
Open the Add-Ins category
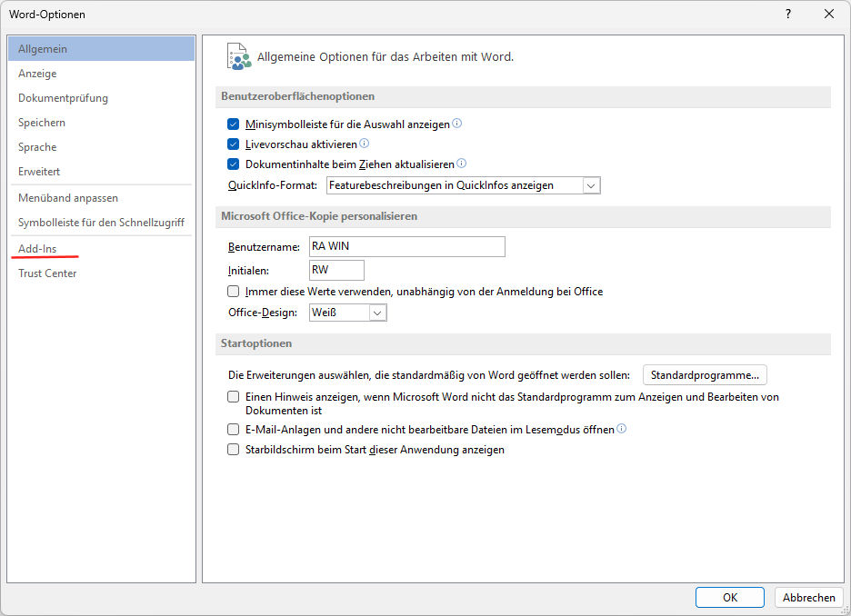37,249
